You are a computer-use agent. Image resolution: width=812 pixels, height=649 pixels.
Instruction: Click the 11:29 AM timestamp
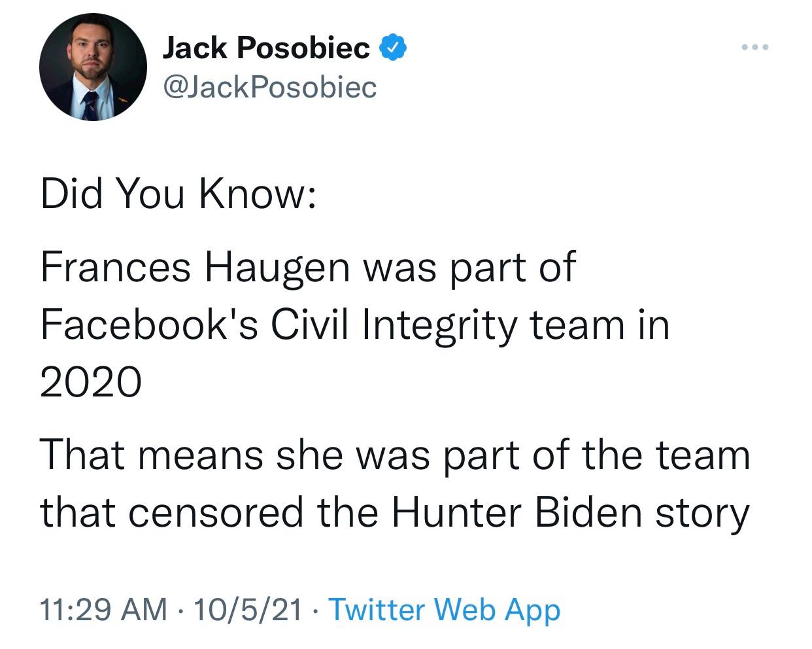[x=103, y=610]
